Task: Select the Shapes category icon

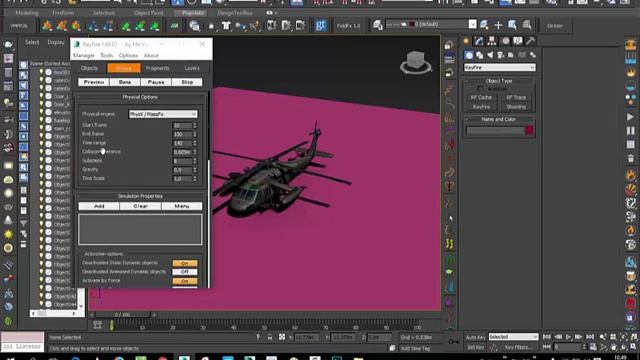Action: [480, 55]
